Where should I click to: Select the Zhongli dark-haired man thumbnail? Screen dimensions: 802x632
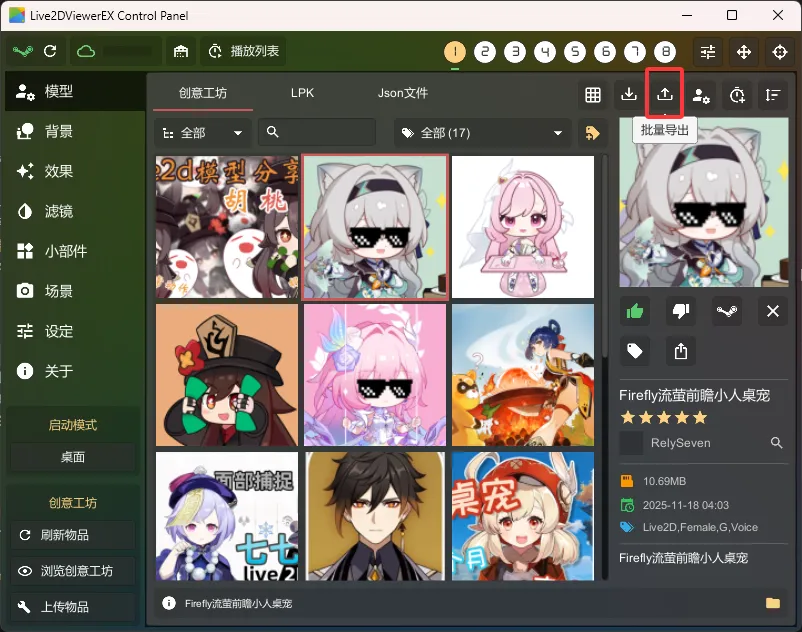(x=375, y=516)
